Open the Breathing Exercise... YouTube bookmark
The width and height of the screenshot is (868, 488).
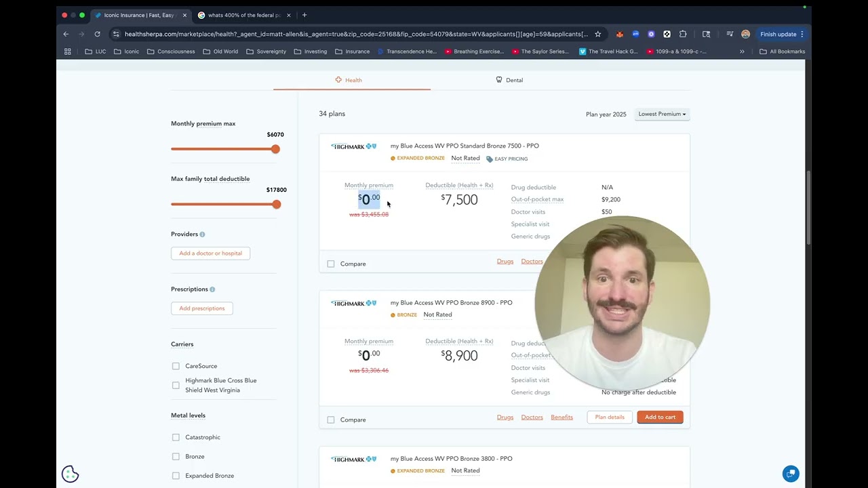(x=474, y=52)
